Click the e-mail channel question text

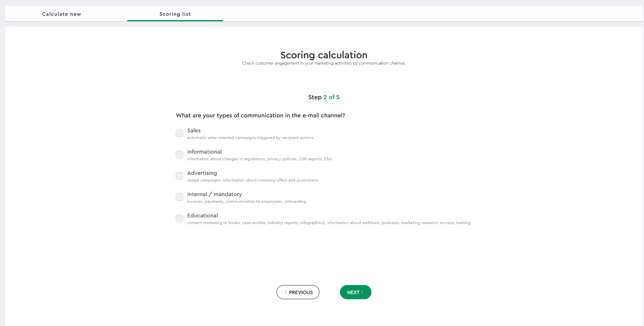260,115
